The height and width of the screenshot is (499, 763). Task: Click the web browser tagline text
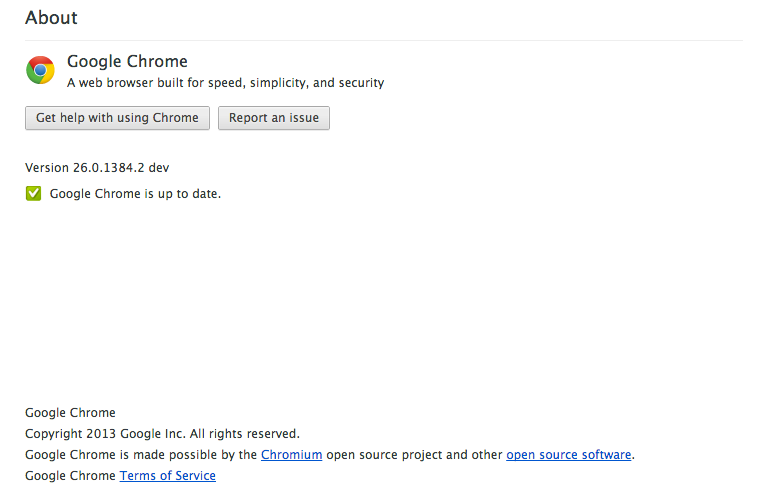[x=225, y=83]
